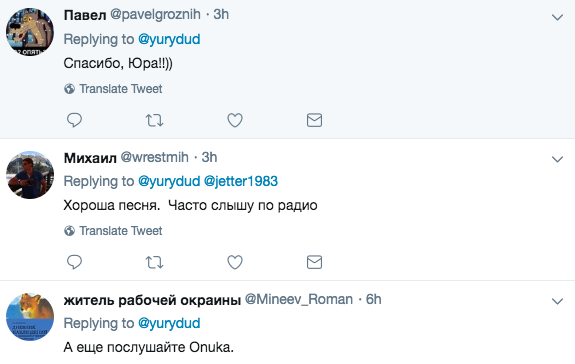Screen dimensions: 575x364
Task: Open Павел's profile avatar
Action: pyautogui.click(x=30, y=32)
